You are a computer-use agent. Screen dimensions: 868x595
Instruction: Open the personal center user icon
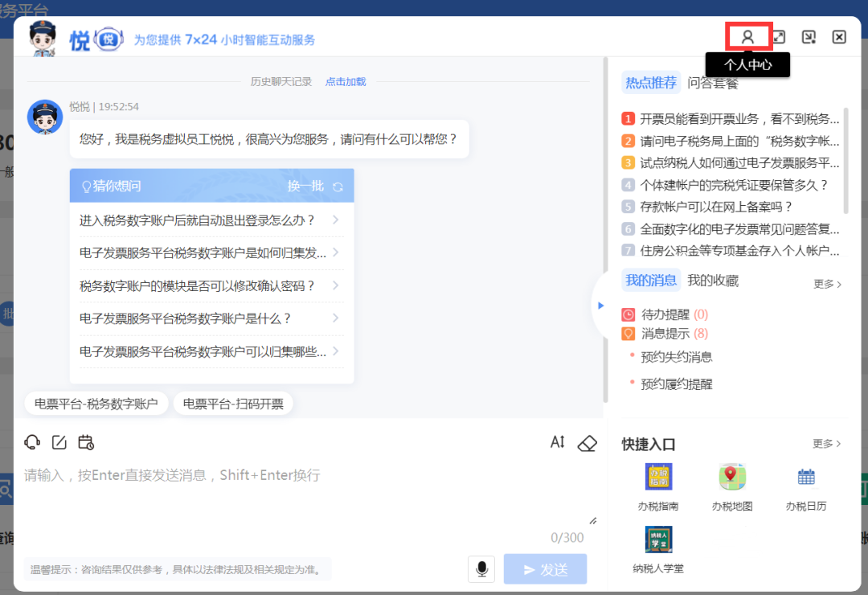pos(748,37)
